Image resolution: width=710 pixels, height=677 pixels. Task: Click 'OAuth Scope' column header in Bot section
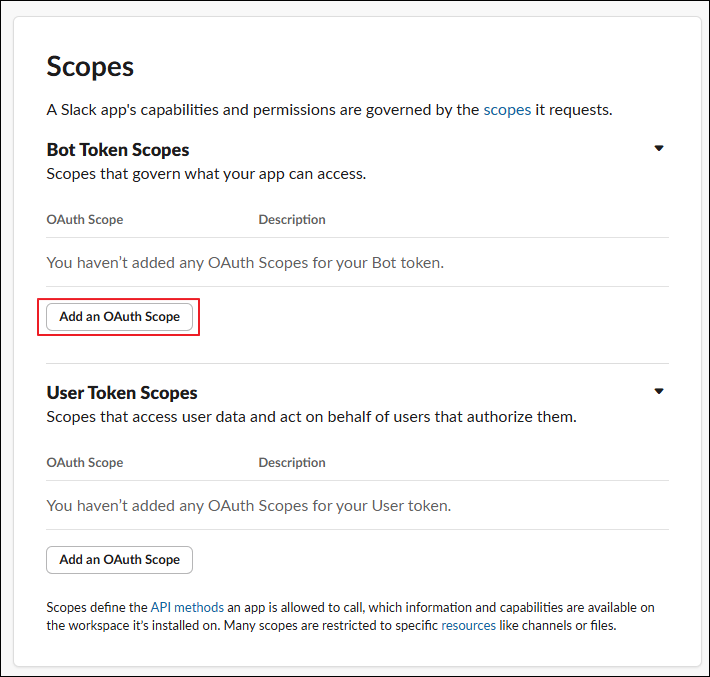[x=85, y=220]
